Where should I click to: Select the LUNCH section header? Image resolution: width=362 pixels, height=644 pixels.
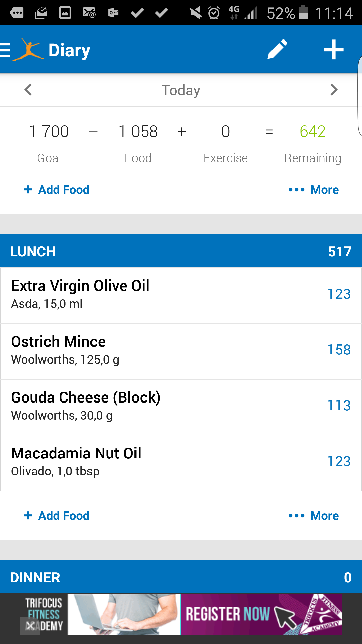181,251
